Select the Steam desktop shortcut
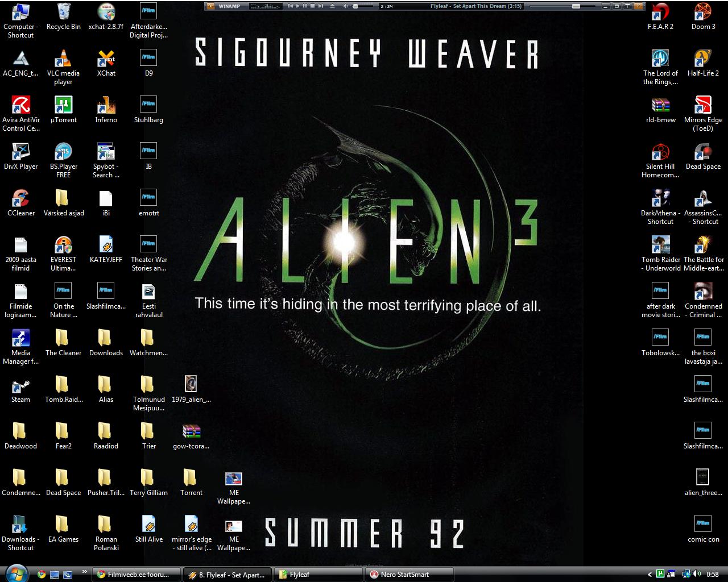The width and height of the screenshot is (728, 582). (21, 389)
